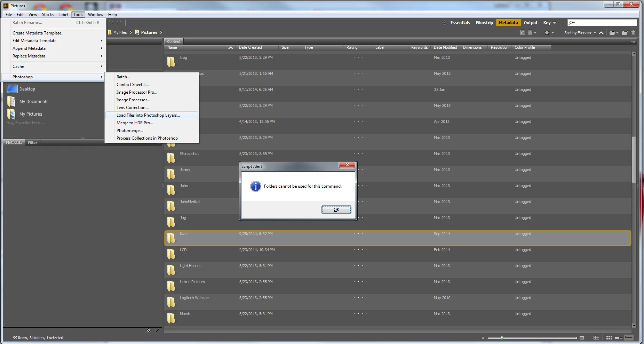Open the Label menu
Image resolution: width=644 pixels, height=344 pixels.
point(63,15)
